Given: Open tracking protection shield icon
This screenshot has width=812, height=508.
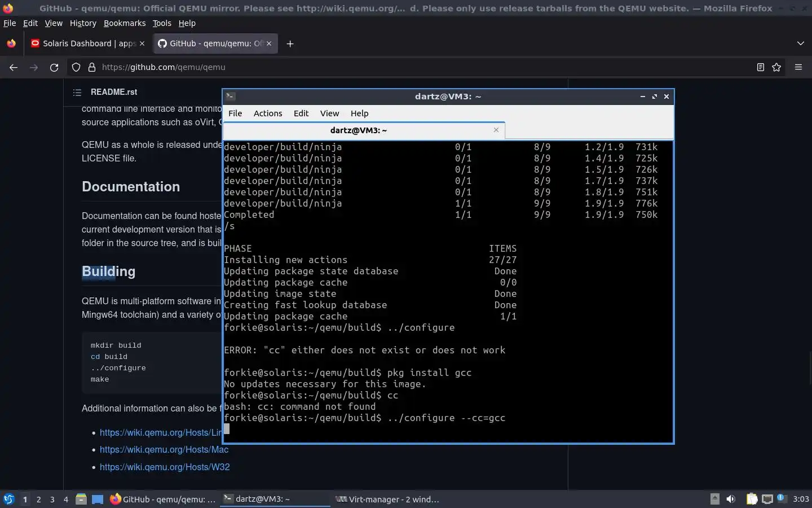Looking at the screenshot, I should 76,67.
